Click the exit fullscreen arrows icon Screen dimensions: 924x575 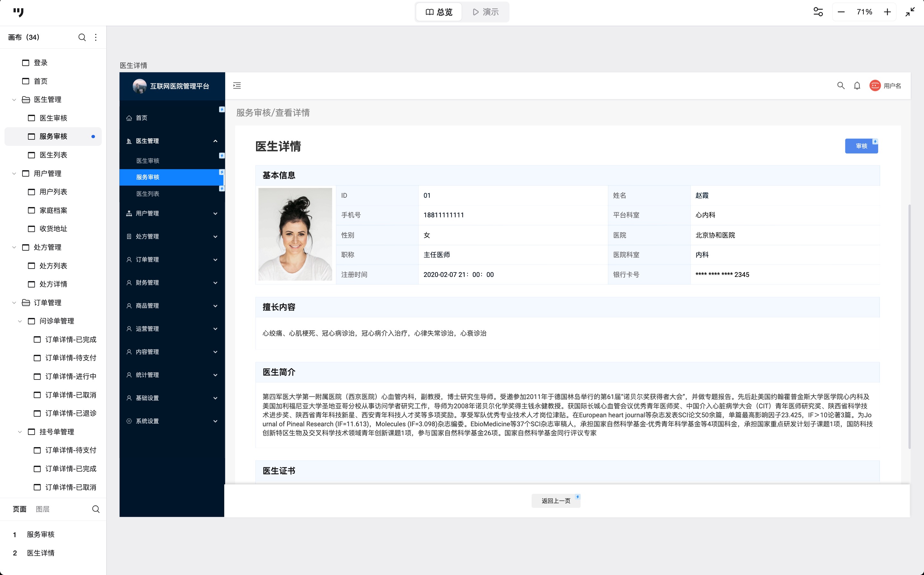tap(910, 12)
